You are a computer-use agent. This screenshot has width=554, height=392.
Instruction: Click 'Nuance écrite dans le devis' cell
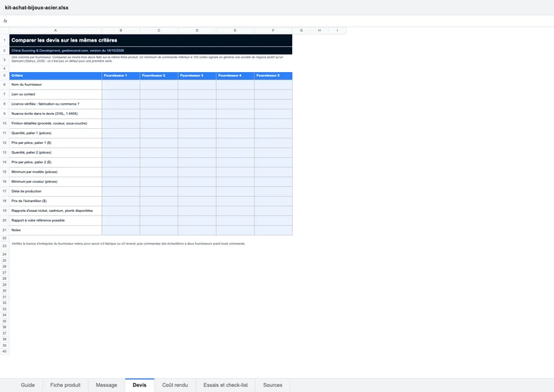coord(55,114)
